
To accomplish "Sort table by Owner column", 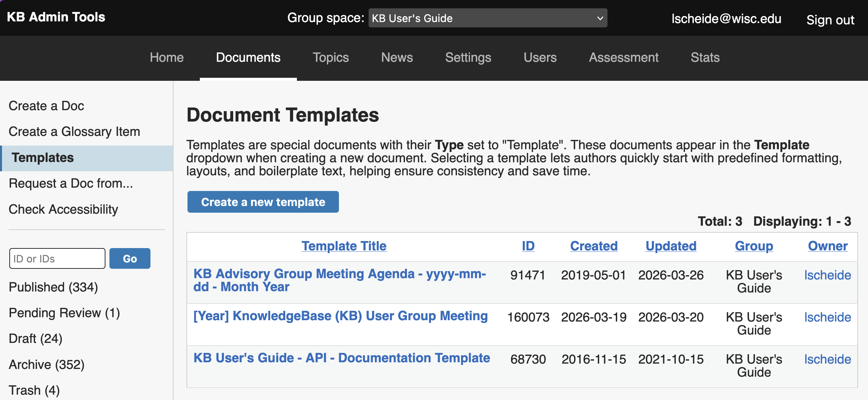I will pyautogui.click(x=828, y=246).
